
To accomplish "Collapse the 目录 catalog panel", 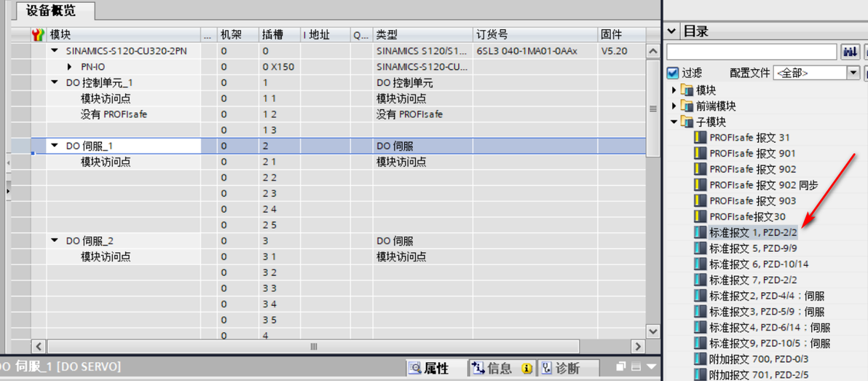I will (x=673, y=31).
